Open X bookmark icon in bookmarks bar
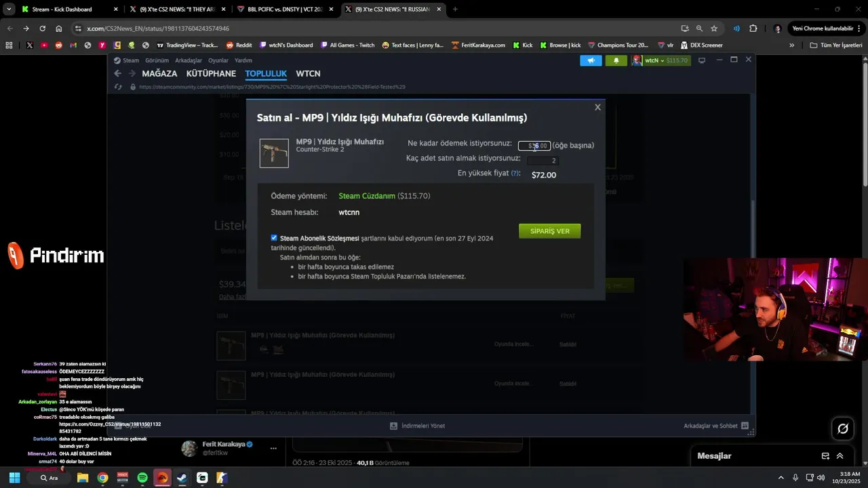 [x=30, y=45]
